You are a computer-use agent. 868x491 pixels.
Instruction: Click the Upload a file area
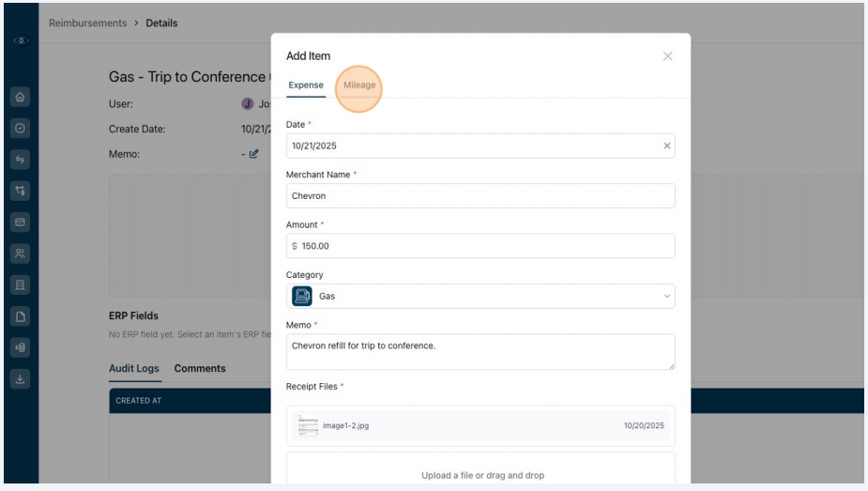click(x=480, y=470)
